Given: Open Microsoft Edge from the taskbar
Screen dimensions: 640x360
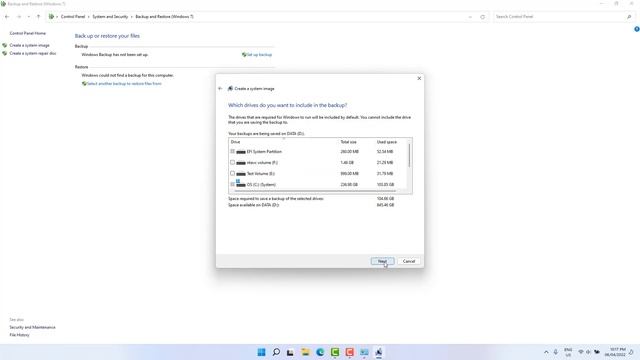Looking at the screenshot, I should click(320, 352).
